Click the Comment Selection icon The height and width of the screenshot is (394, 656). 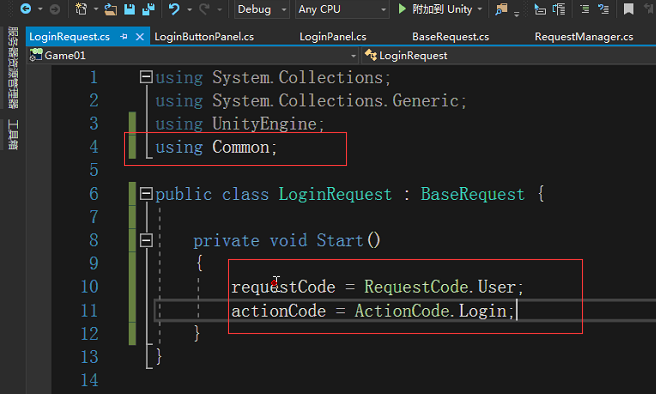(x=585, y=9)
